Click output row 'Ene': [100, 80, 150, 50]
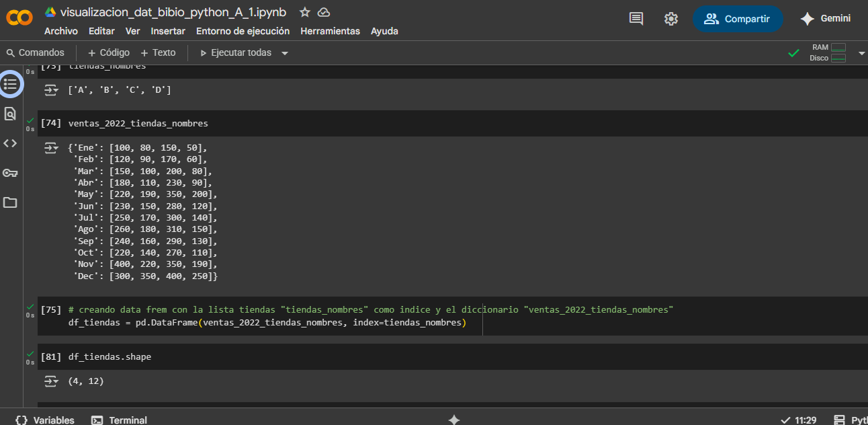This screenshot has width=868, height=425. (138, 148)
